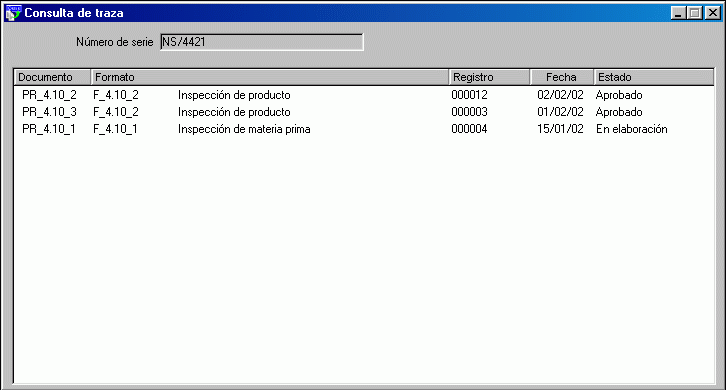Sort by the Fecha column header
Screen dimensions: 726x390
562,77
